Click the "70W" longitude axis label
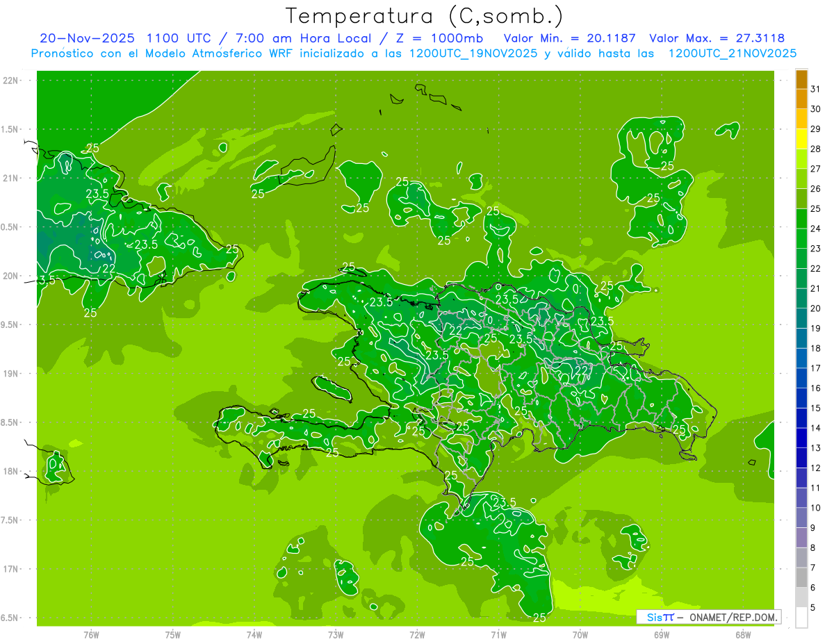This screenshot has width=834, height=644. [580, 635]
